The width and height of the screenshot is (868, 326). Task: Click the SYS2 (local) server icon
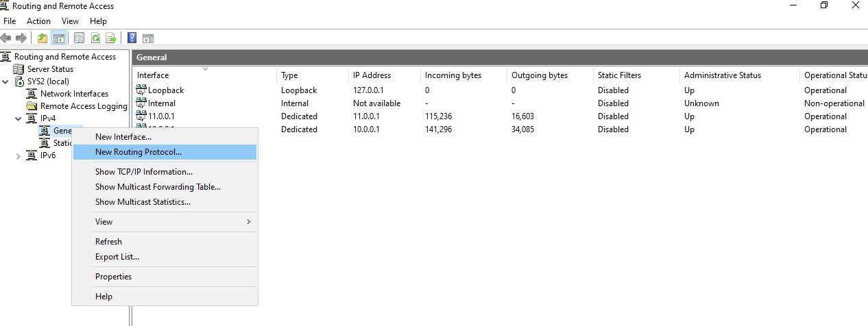(19, 81)
